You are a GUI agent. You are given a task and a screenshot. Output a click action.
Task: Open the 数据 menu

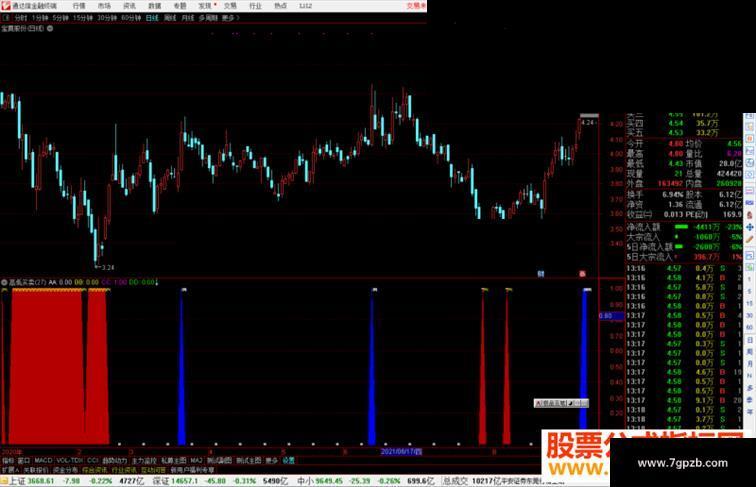coord(154,6)
